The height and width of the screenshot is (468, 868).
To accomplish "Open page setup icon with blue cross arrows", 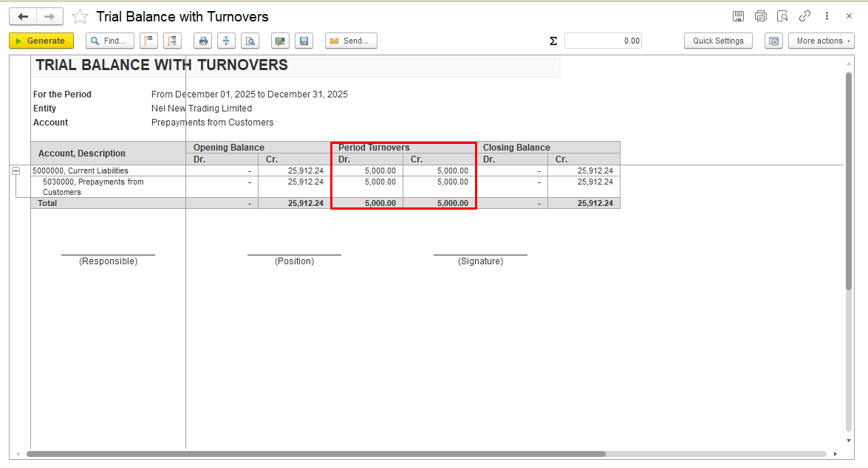I will [226, 41].
